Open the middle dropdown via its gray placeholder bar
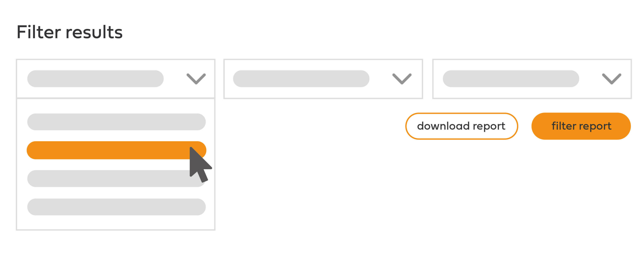644x258 pixels. (x=301, y=79)
